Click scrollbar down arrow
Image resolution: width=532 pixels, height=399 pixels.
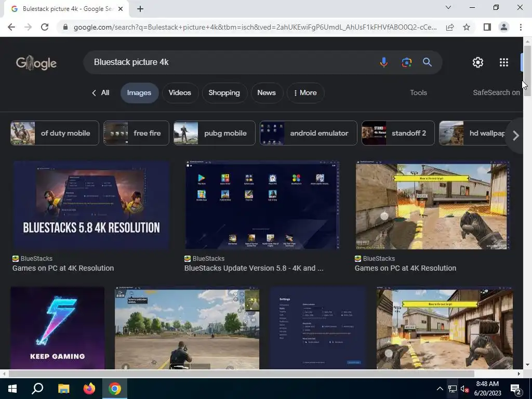(527, 365)
